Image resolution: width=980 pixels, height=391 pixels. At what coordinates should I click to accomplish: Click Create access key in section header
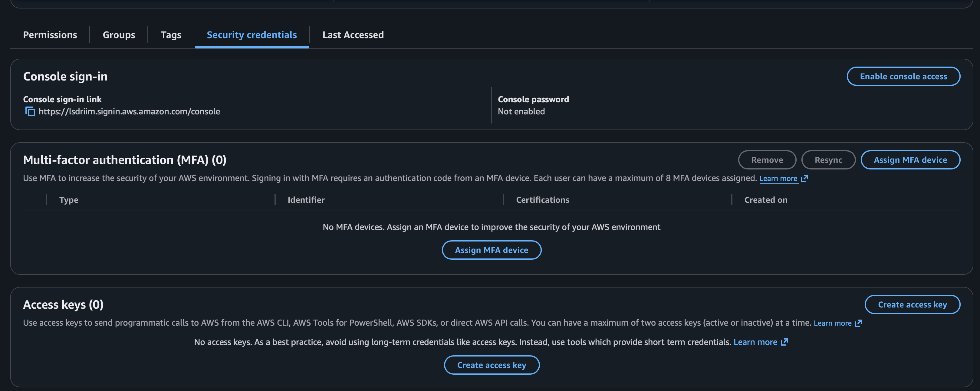(x=912, y=304)
